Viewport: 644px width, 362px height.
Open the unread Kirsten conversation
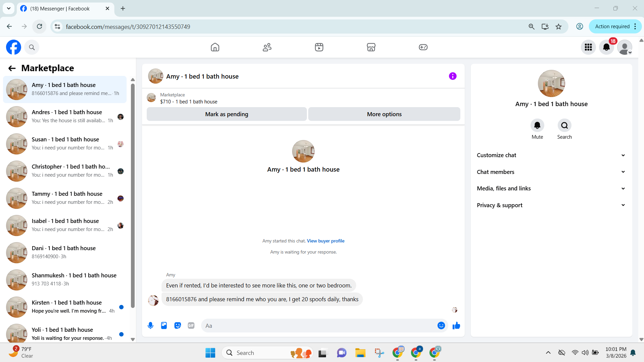tap(65, 307)
